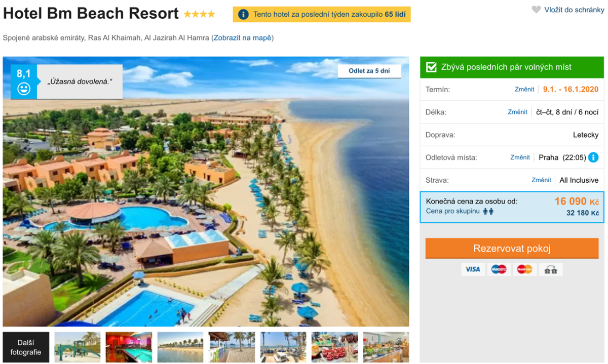
Task: Click the heart icon to save hotel
Action: (536, 10)
